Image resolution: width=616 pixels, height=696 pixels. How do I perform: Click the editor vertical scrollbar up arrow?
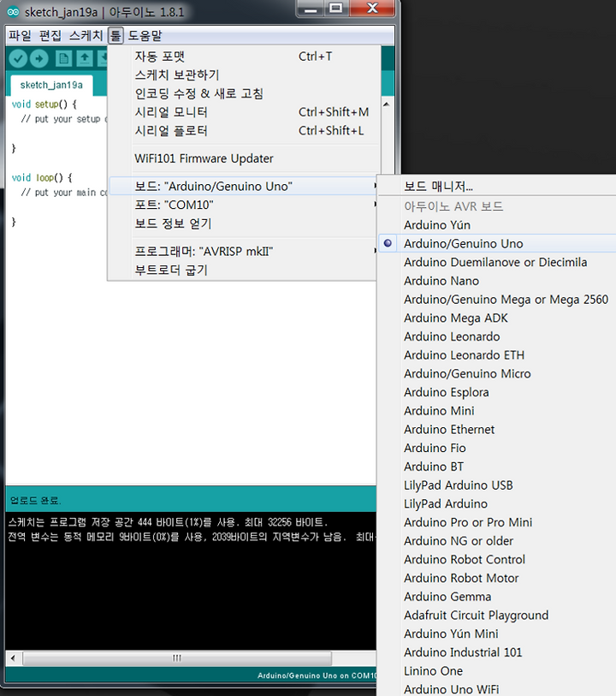pos(386,104)
